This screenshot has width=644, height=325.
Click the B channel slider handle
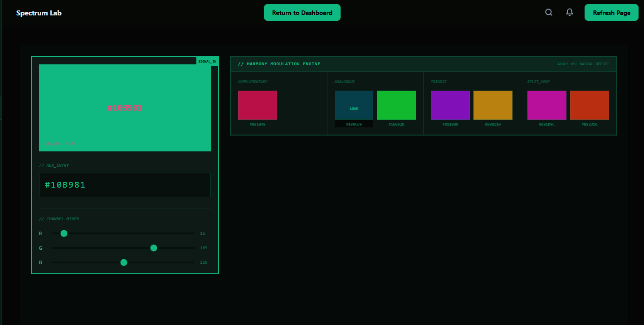(x=124, y=262)
